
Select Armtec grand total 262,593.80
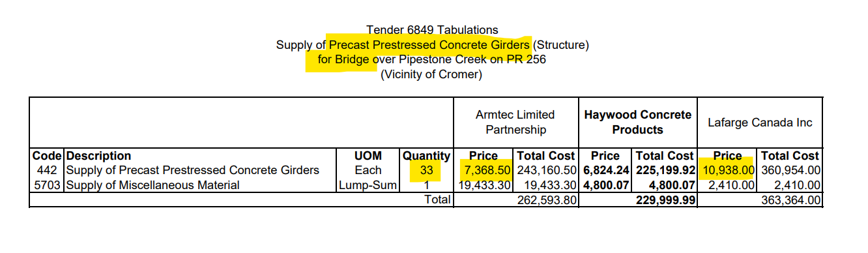546,200
